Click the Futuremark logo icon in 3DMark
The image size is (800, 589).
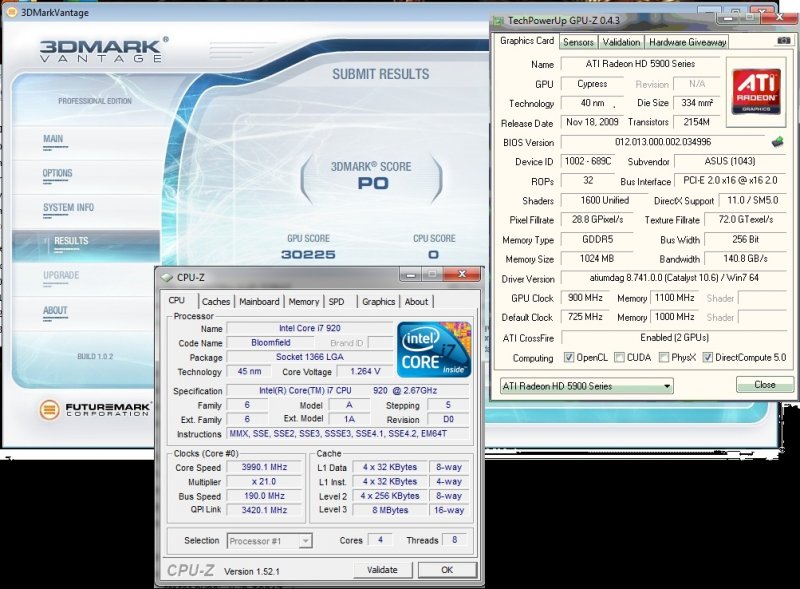pos(49,409)
